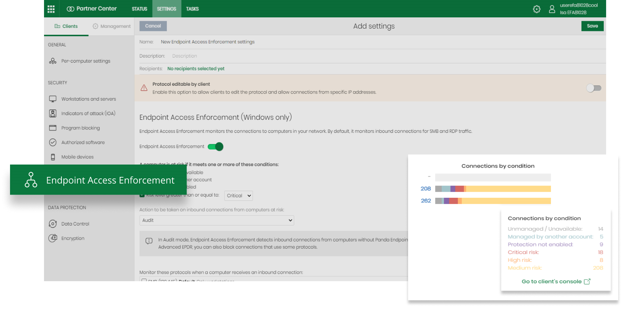Image resolution: width=644 pixels, height=309 pixels.
Task: Toggle Protocol editable by client switch
Action: pos(594,88)
